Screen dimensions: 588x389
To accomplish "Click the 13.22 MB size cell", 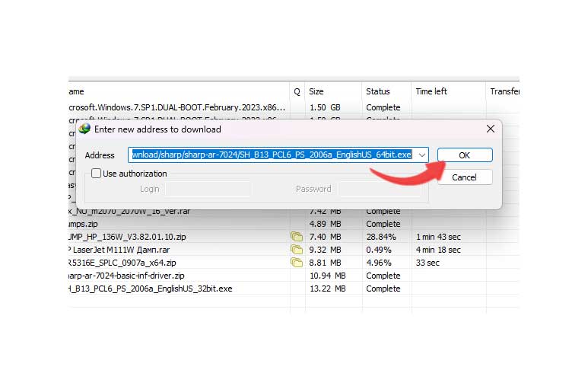I will 327,289.
